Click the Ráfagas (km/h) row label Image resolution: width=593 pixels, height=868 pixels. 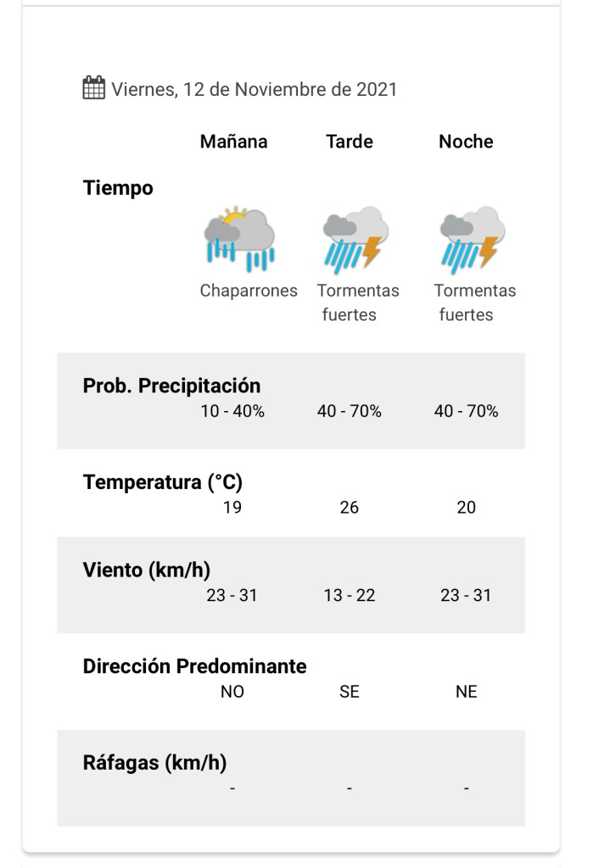[154, 763]
